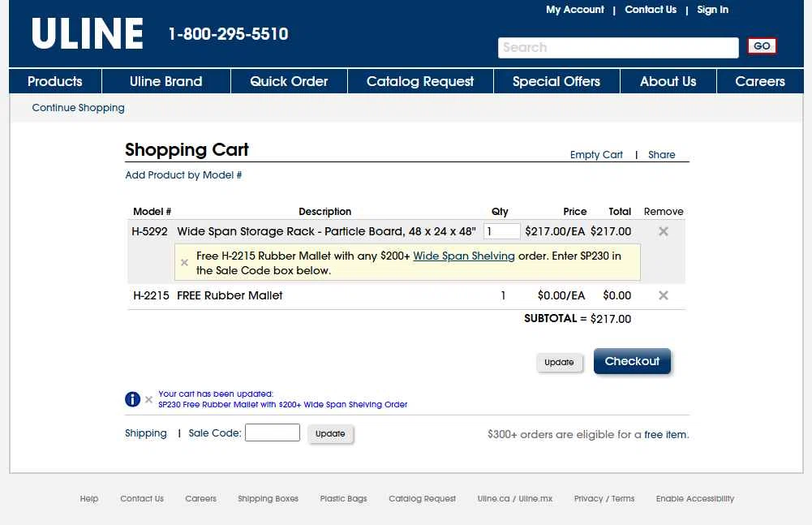Go to the Quick Order tab
812x525 pixels.
pyautogui.click(x=289, y=81)
